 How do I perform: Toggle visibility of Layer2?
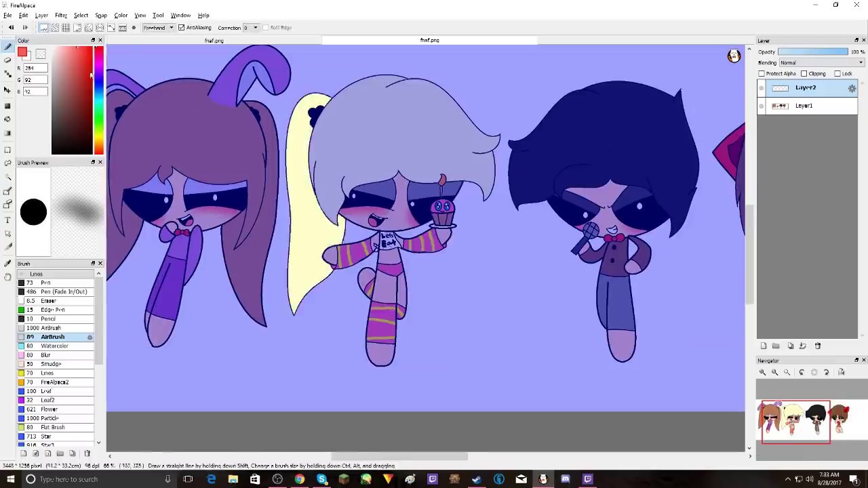[762, 88]
